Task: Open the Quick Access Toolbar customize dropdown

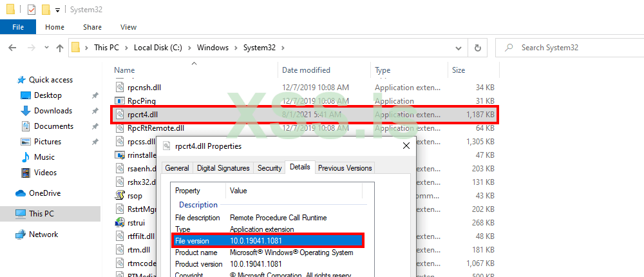Action: pyautogui.click(x=57, y=10)
